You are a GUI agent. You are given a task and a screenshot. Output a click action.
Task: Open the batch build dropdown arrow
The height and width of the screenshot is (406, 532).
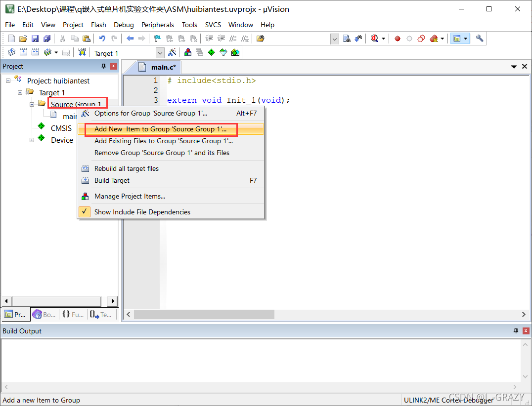(56, 52)
